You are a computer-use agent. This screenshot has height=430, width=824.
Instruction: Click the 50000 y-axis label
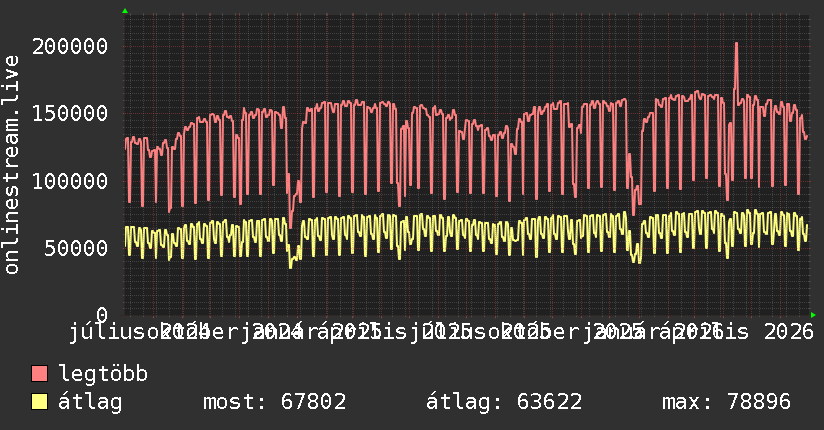tap(76, 248)
